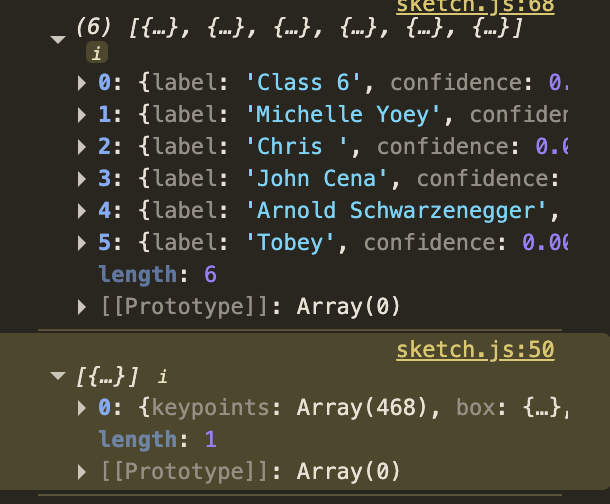This screenshot has width=610, height=504.
Task: Click the info icon below the six-element array
Action: click(97, 55)
